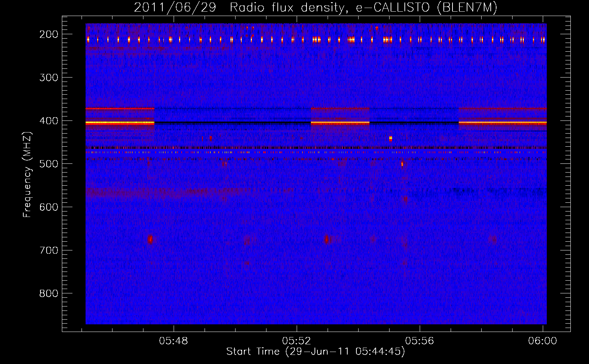
Task: Click the 400 frequency tick label
Action: click(x=48, y=121)
